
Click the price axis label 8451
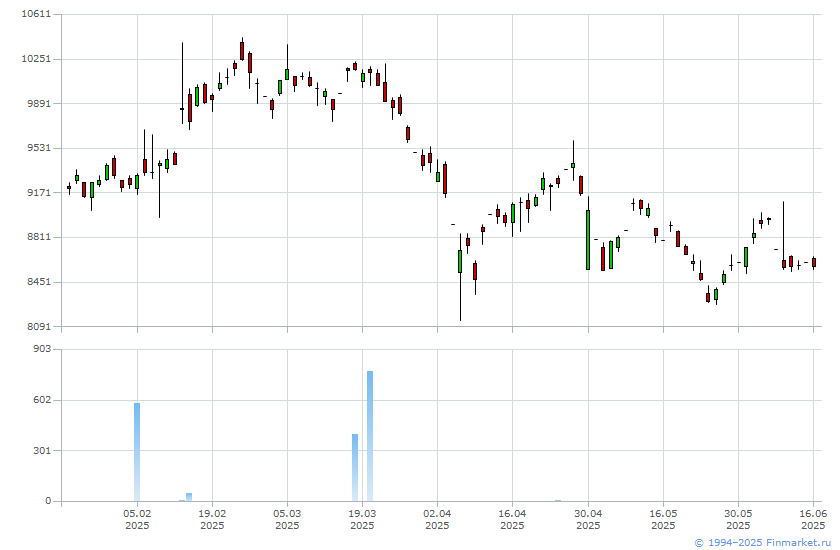[39, 282]
